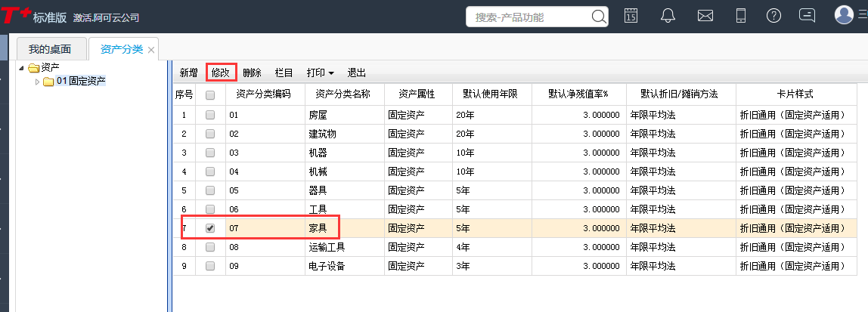
Task: Click the 删除 toolbar button
Action: 252,73
